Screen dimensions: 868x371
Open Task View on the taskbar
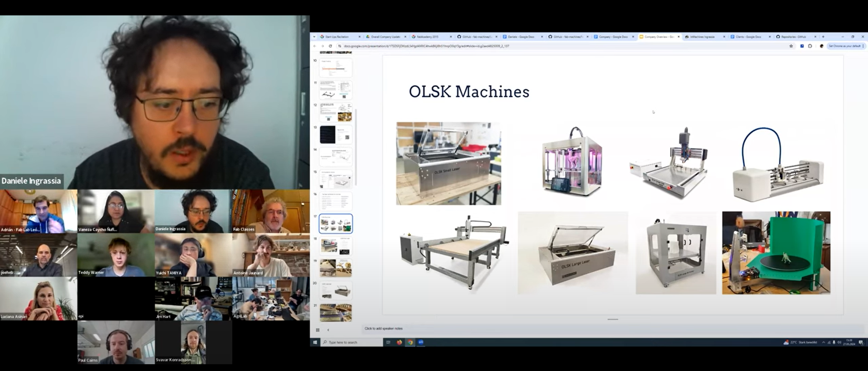388,342
